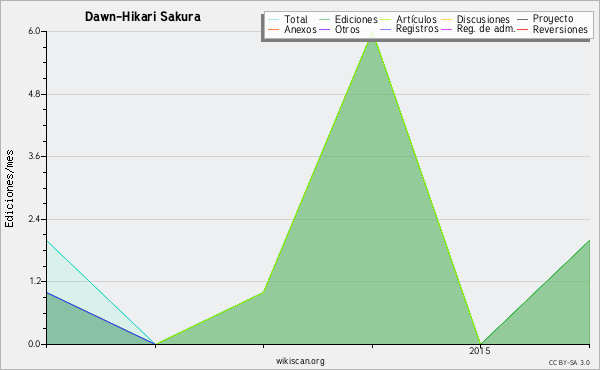Click the Proyecto legend entry
Viewport: 600px width, 370px height.
tap(545, 19)
